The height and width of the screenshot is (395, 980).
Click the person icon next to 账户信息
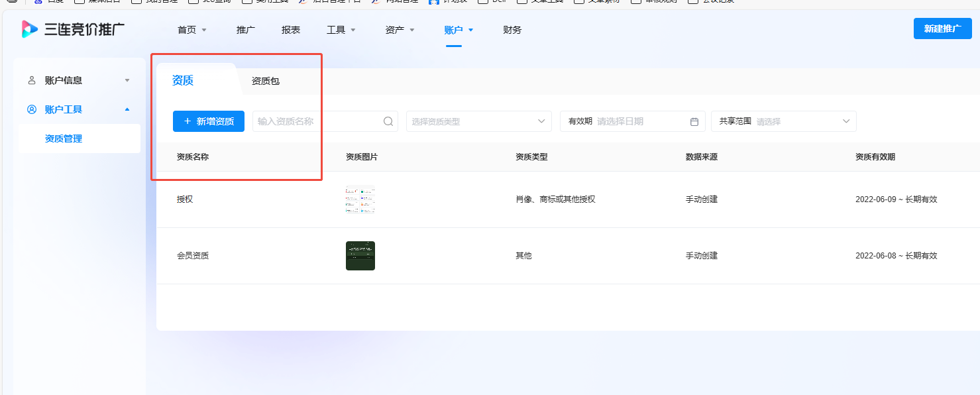(x=31, y=80)
